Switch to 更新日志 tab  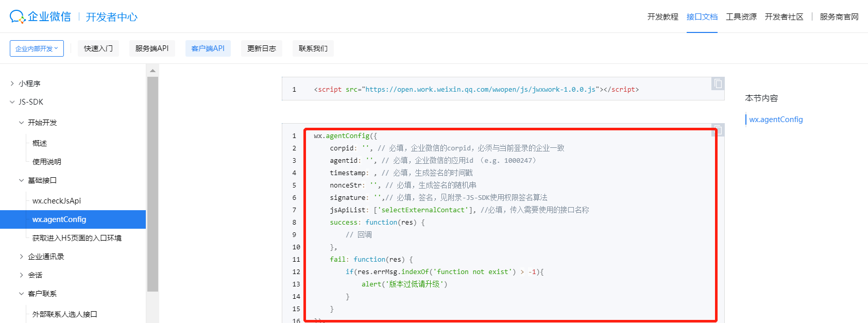tap(262, 48)
